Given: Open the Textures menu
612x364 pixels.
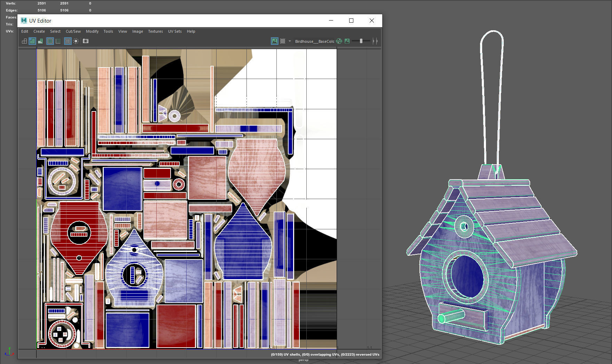Looking at the screenshot, I should (x=155, y=31).
